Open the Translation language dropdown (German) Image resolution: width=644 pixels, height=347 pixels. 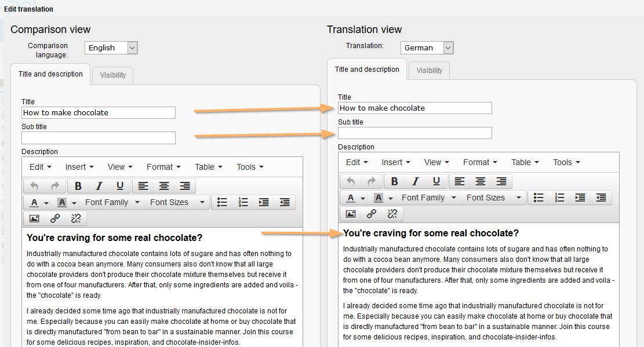(x=427, y=48)
